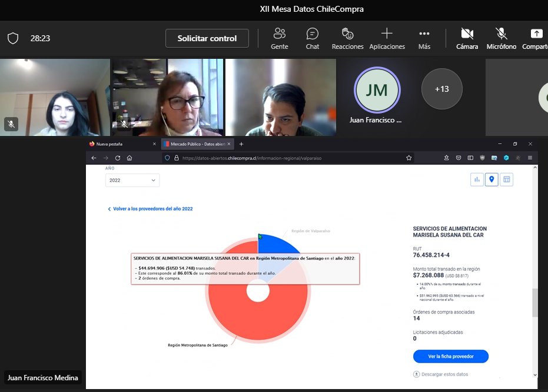This screenshot has width=548, height=392.
Task: Open the Firefox downloads icon
Action: [446, 158]
